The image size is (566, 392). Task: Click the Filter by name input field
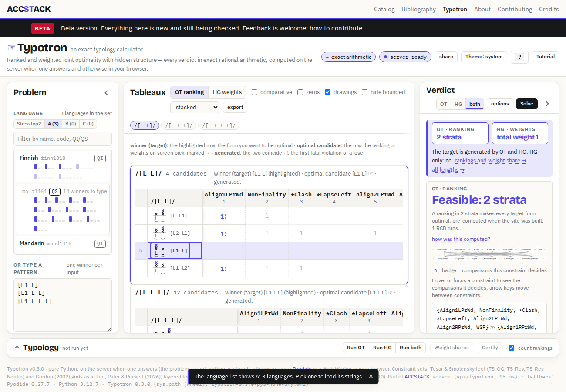tap(63, 139)
